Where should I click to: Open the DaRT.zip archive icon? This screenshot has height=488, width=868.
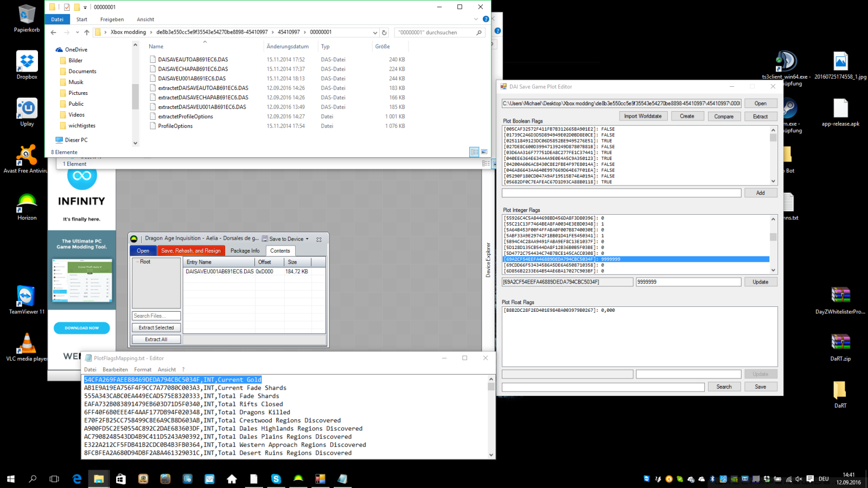tap(840, 347)
